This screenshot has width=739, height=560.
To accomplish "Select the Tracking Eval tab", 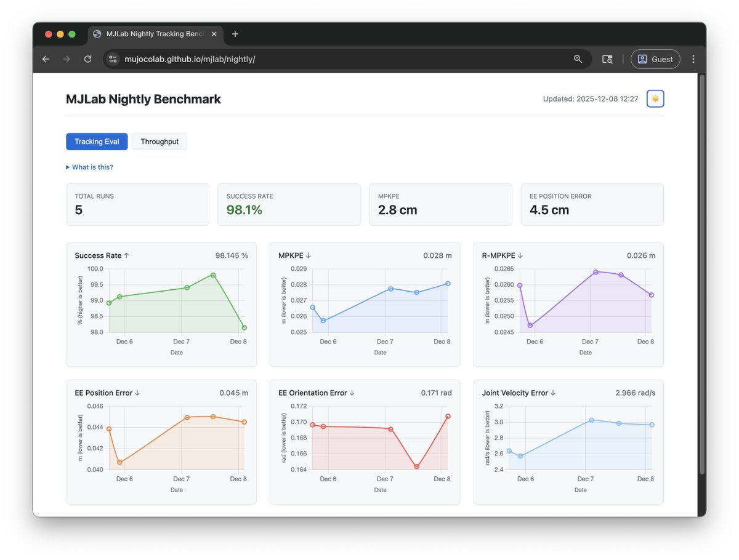I will tap(97, 142).
